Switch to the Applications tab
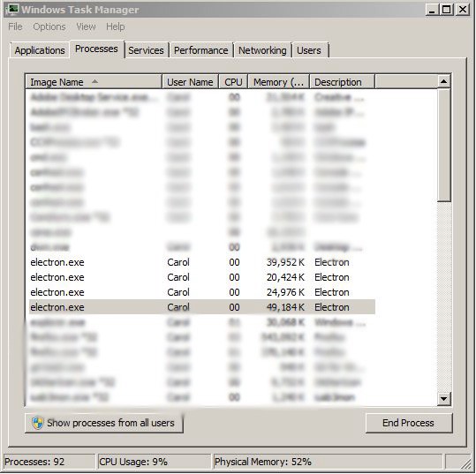 coord(40,50)
